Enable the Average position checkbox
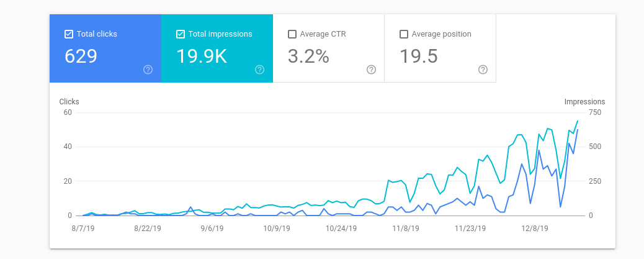Image resolution: width=644 pixels, height=259 pixels. pyautogui.click(x=404, y=34)
